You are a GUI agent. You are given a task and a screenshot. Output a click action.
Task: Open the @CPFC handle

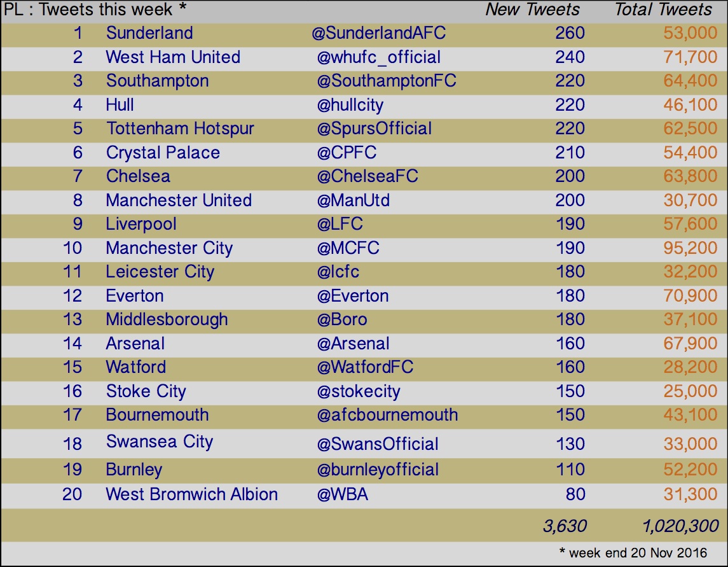(347, 153)
